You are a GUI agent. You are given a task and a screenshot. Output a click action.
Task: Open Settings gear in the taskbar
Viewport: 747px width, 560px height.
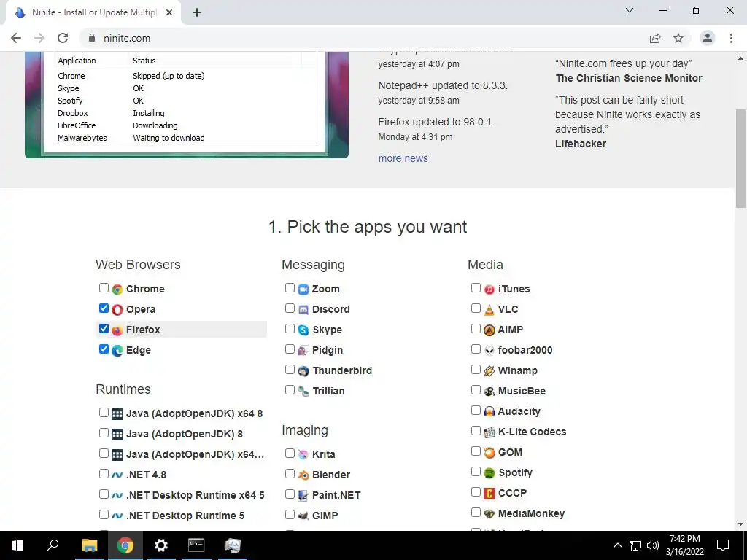point(161,545)
